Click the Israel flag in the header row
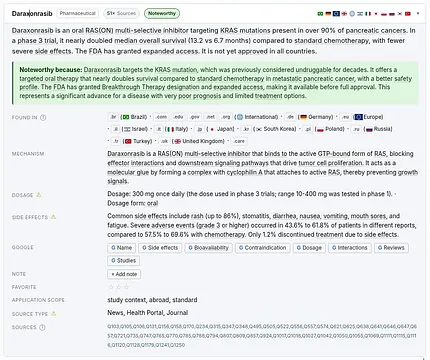This screenshot has width=430, height=360. point(360,14)
